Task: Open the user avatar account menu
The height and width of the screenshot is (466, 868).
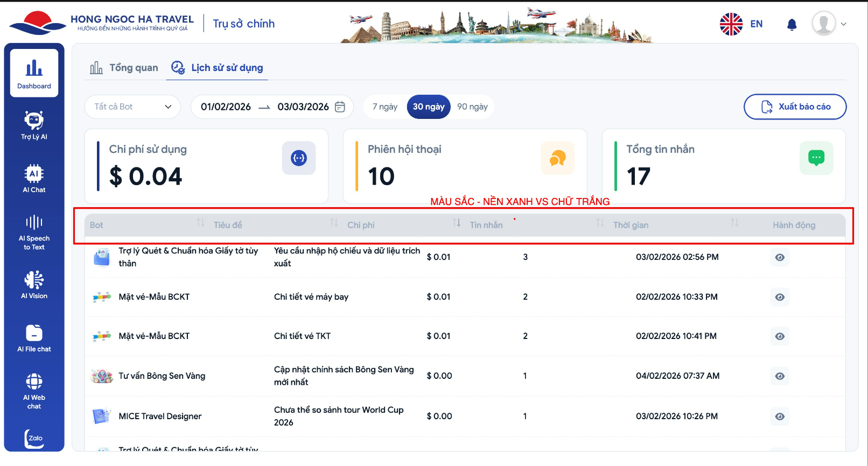Action: [x=829, y=24]
